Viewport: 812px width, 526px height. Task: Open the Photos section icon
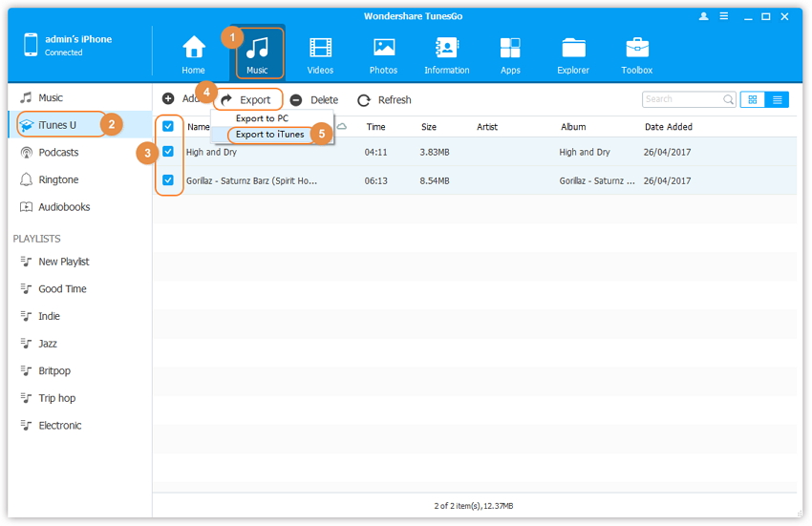click(384, 53)
